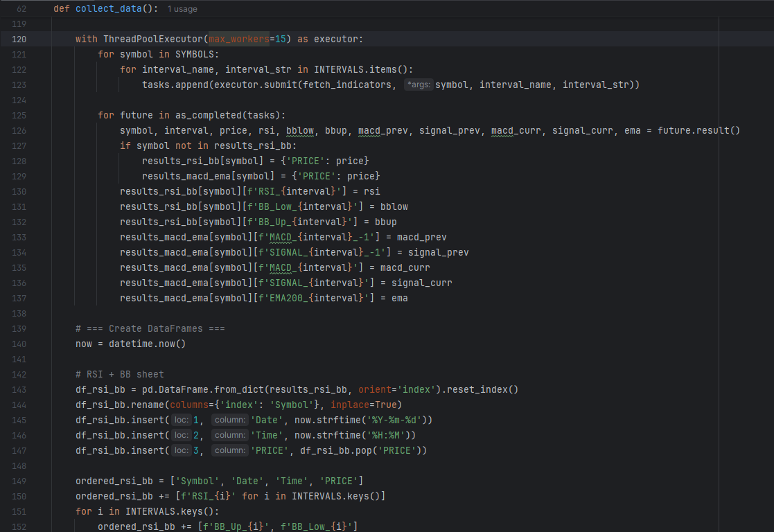Screen dimensions: 774x532
Task: Click the 'column:' hint before 'Date'
Action: pos(230,420)
